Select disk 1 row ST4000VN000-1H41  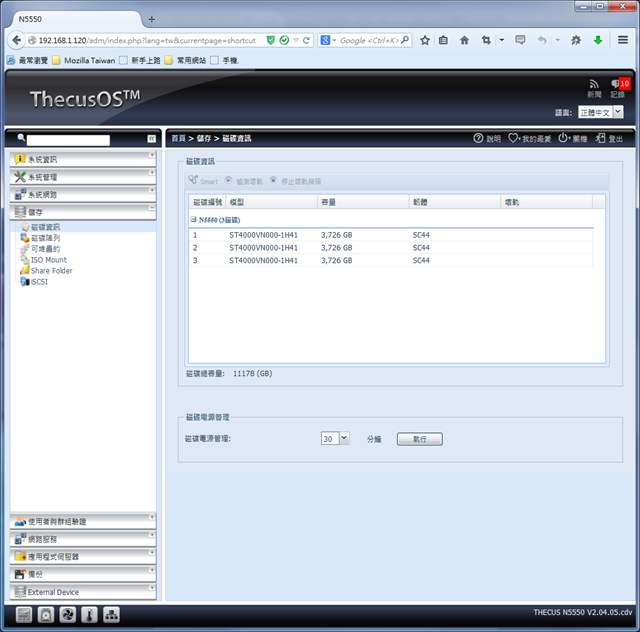click(x=391, y=235)
